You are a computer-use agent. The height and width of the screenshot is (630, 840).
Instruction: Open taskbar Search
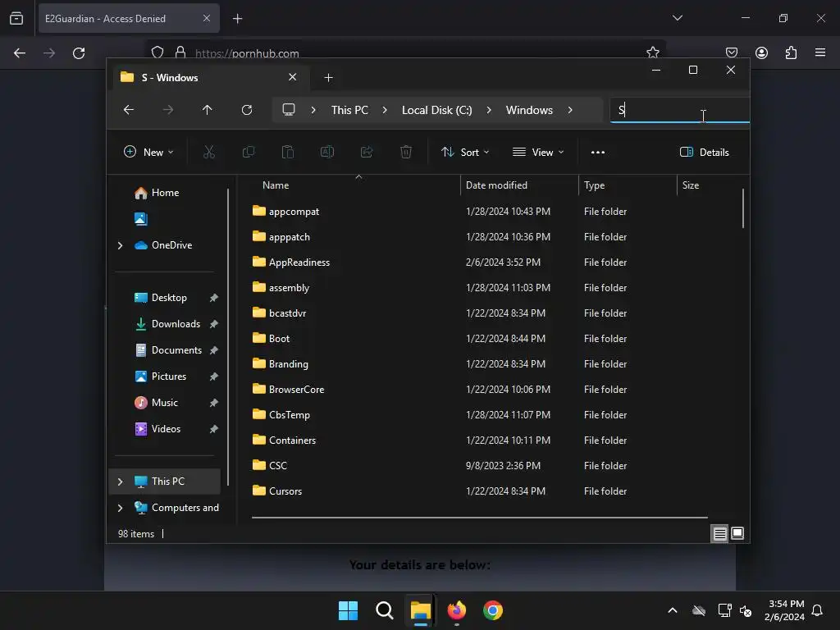pyautogui.click(x=385, y=610)
